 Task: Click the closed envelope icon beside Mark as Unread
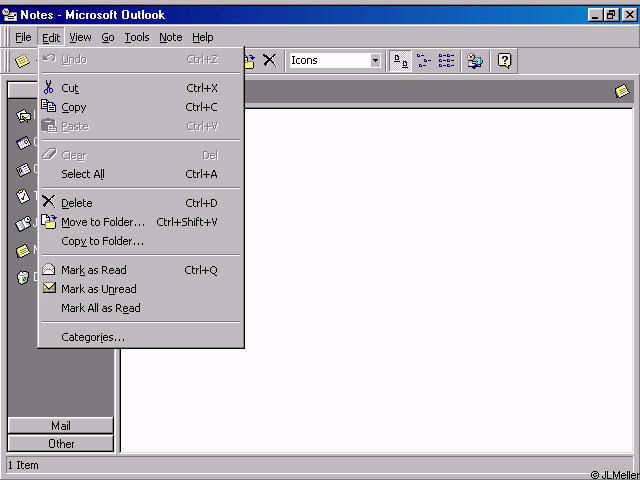(x=49, y=288)
